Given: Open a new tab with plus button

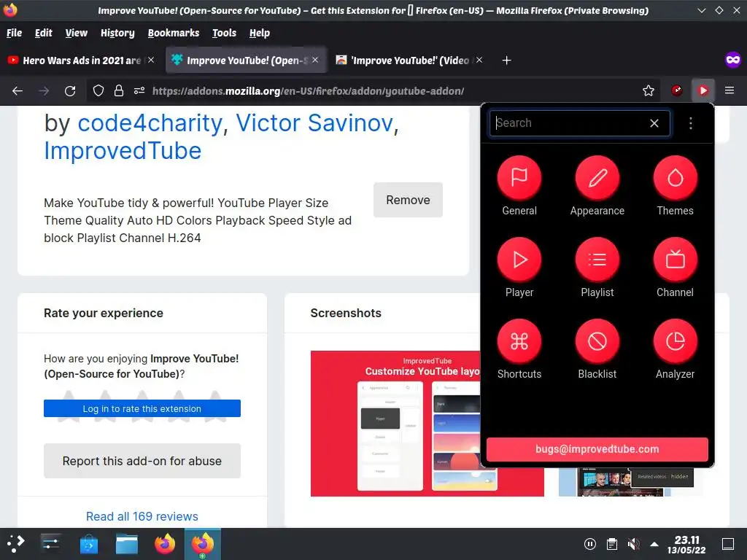Looking at the screenshot, I should [x=506, y=60].
